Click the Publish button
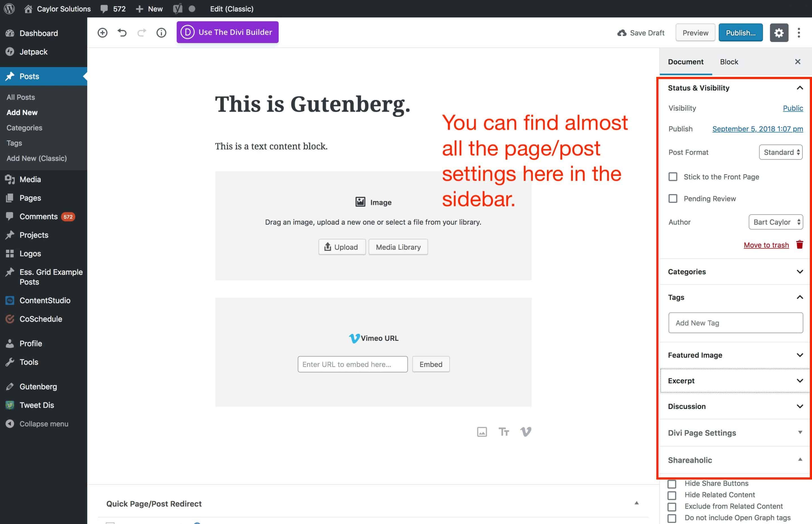The height and width of the screenshot is (524, 812). [741, 33]
